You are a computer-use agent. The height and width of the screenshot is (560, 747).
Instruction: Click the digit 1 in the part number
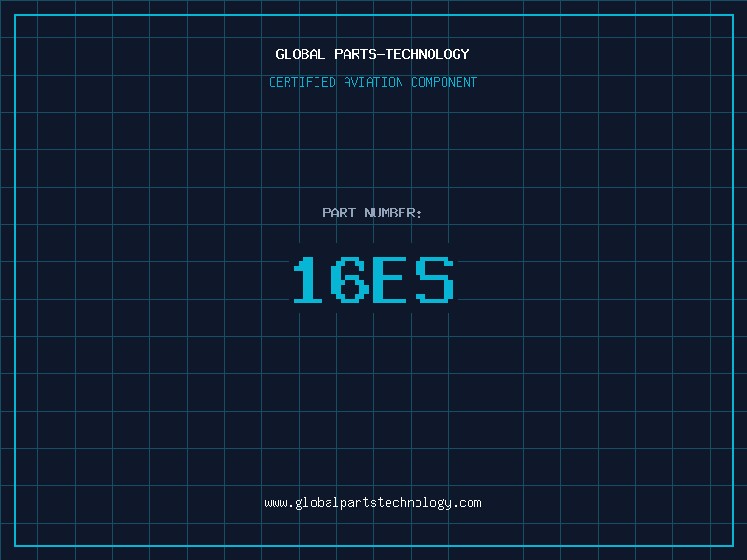coord(309,280)
